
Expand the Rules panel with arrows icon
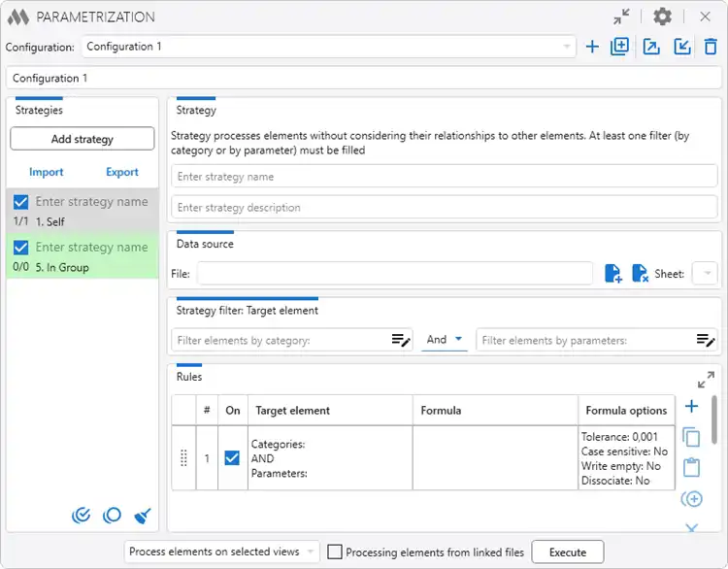tap(706, 380)
